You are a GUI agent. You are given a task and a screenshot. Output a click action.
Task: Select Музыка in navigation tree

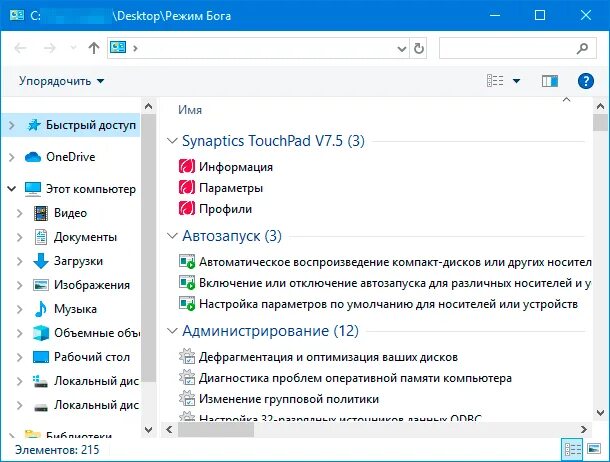tap(75, 309)
